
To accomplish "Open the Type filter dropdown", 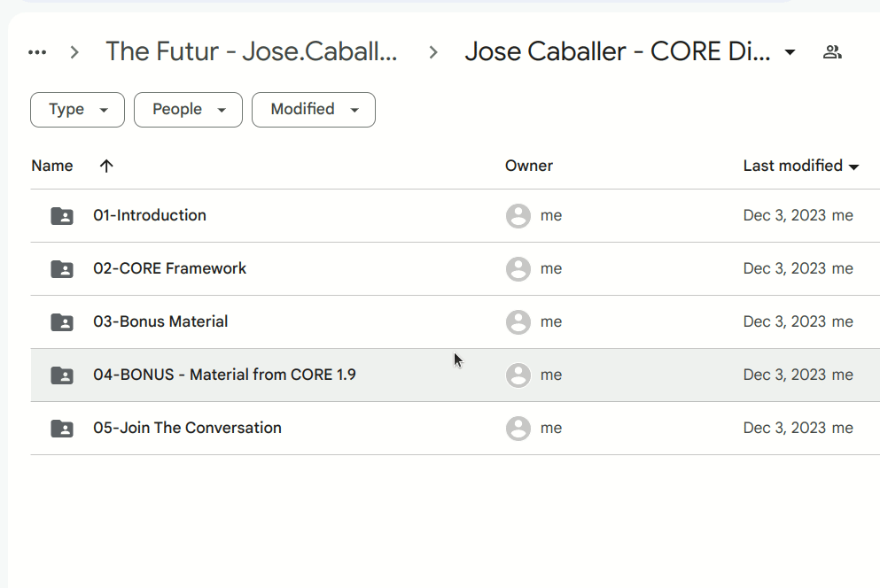I will (x=77, y=110).
